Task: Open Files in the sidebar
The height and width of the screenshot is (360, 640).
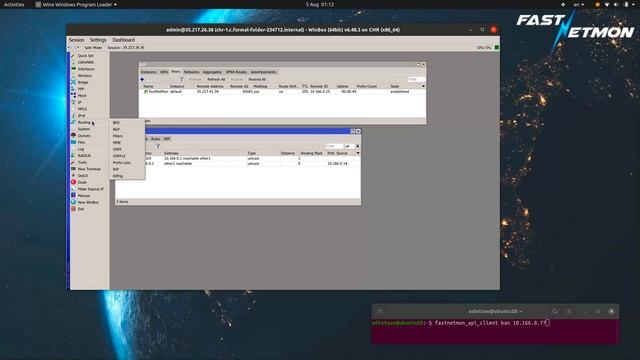Action: tap(82, 142)
